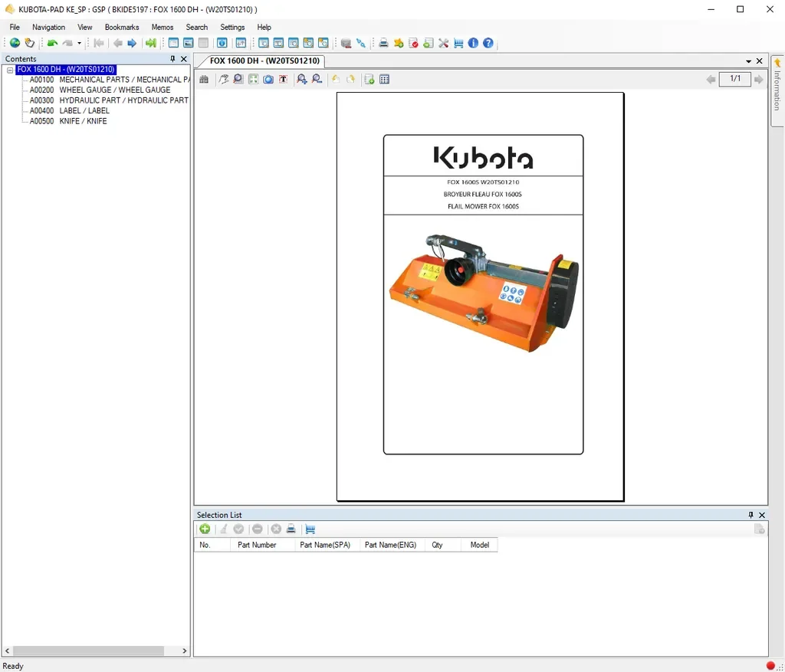Print the Selection List
The height and width of the screenshot is (672, 785).
(x=291, y=529)
